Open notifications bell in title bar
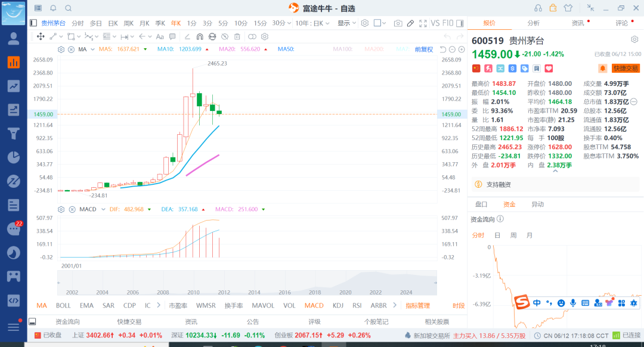This screenshot has width=644, height=347. point(53,8)
